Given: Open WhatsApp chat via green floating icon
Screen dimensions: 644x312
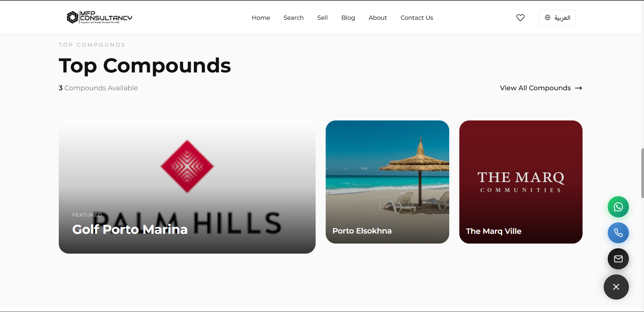Looking at the screenshot, I should point(618,207).
